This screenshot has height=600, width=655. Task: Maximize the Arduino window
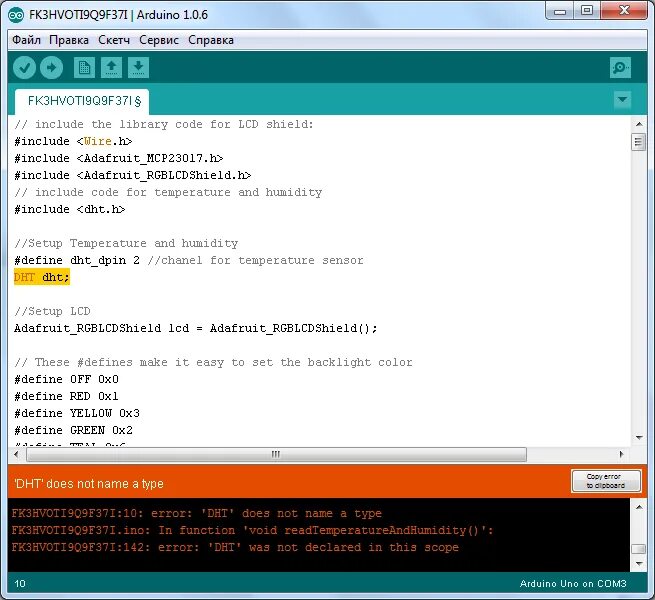(587, 11)
